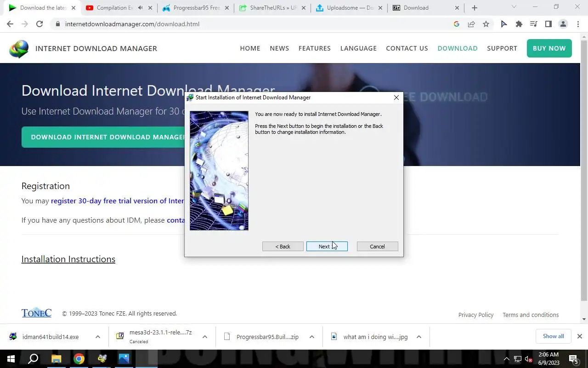Cancel the Internet Download Manager installation
This screenshot has width=588, height=368.
[x=377, y=247]
